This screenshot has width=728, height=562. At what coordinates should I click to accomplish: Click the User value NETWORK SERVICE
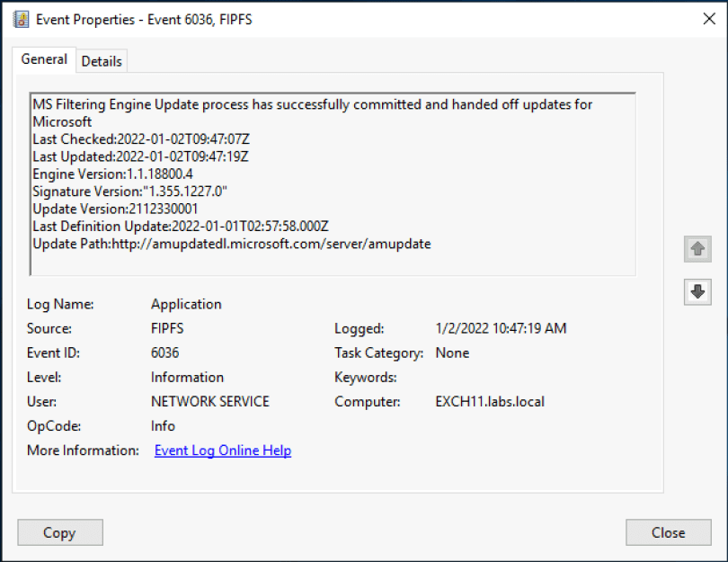click(x=209, y=402)
